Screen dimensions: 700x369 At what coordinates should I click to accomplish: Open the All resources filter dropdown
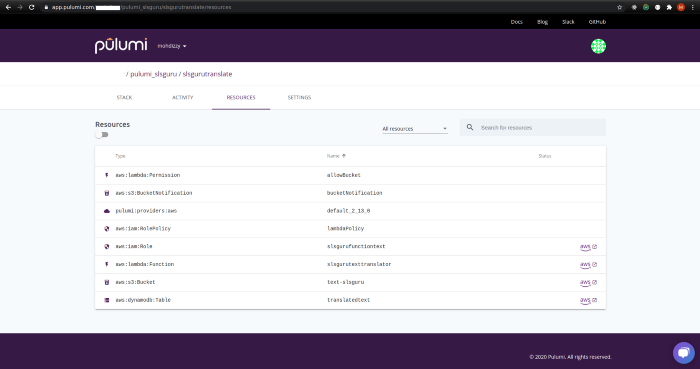(x=415, y=129)
